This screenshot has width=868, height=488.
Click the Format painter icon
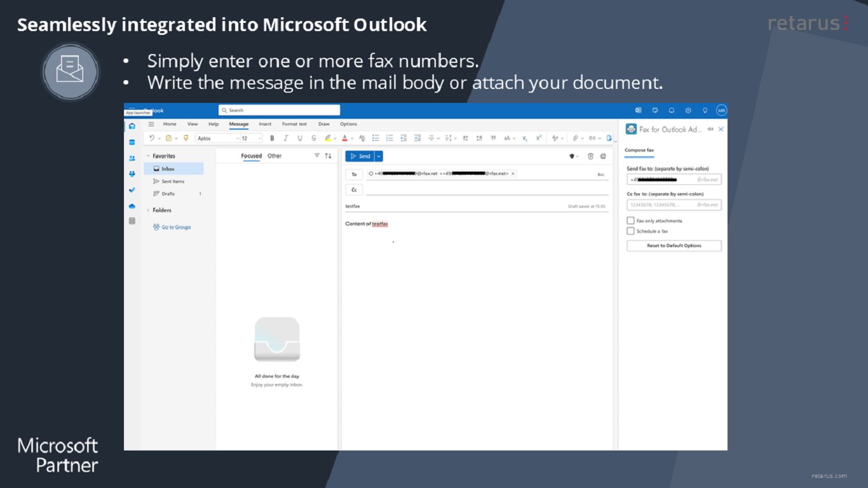point(186,138)
